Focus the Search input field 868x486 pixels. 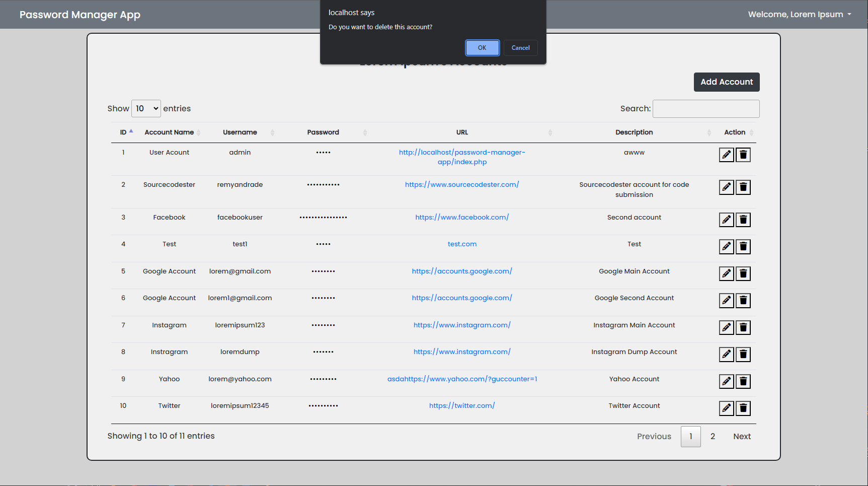[x=706, y=109]
